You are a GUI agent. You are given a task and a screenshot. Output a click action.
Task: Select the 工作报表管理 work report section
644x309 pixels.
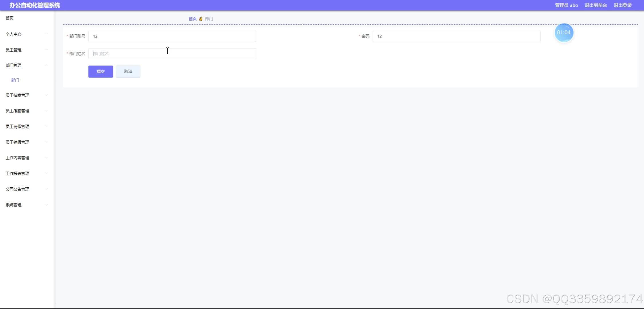(x=17, y=173)
